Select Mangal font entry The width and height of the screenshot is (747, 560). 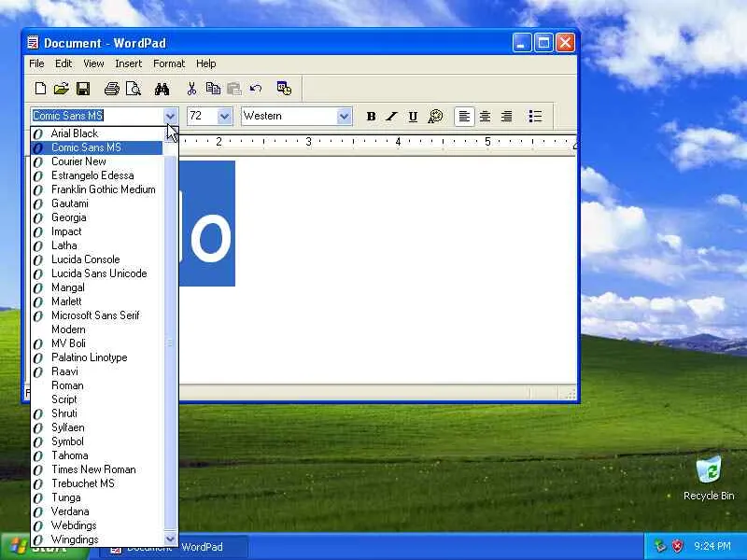tap(97, 287)
